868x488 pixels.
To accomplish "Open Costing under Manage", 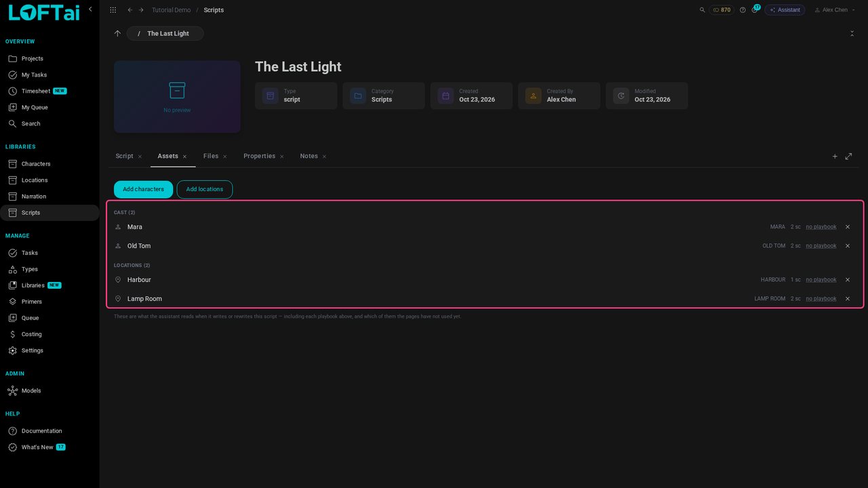I will click(x=31, y=334).
